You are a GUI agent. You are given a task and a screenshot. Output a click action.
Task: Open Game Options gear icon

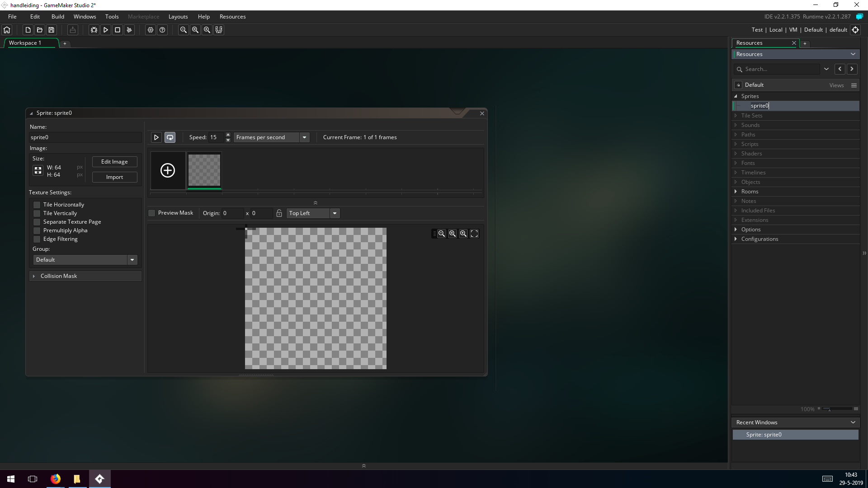151,30
